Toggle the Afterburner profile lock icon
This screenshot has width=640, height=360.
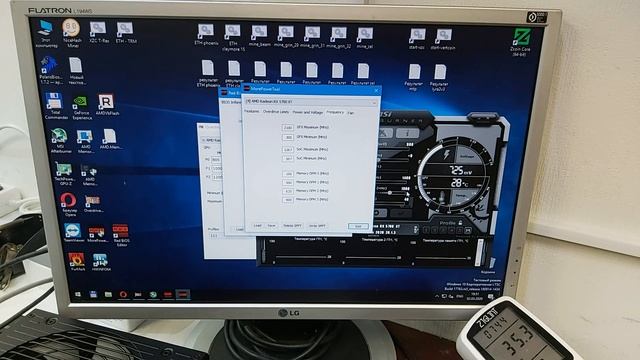pos(460,223)
